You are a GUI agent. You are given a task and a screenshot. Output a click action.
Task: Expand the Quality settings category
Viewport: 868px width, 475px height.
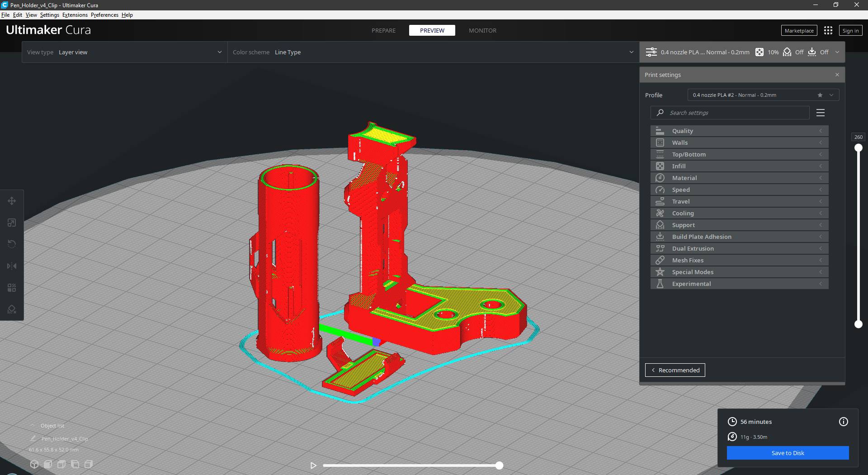pyautogui.click(x=740, y=131)
